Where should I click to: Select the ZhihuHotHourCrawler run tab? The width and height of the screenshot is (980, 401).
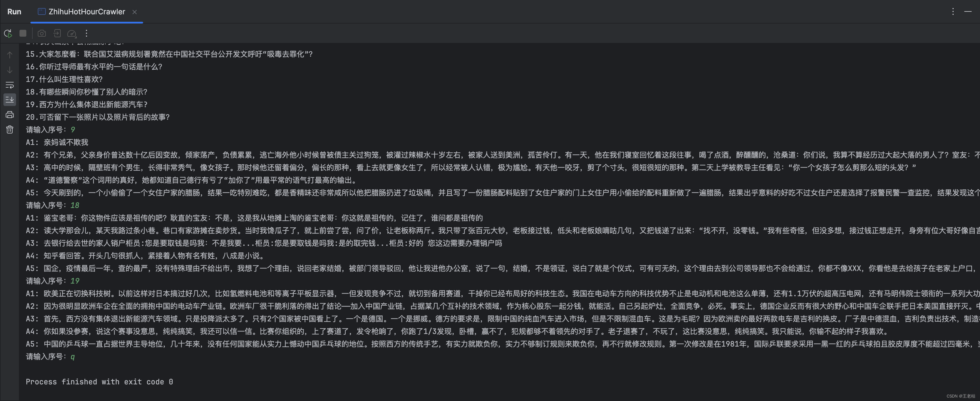pyautogui.click(x=86, y=12)
